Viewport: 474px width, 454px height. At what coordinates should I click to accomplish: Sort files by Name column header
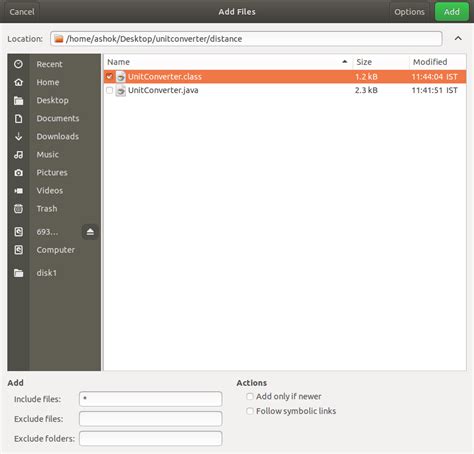pyautogui.click(x=228, y=62)
